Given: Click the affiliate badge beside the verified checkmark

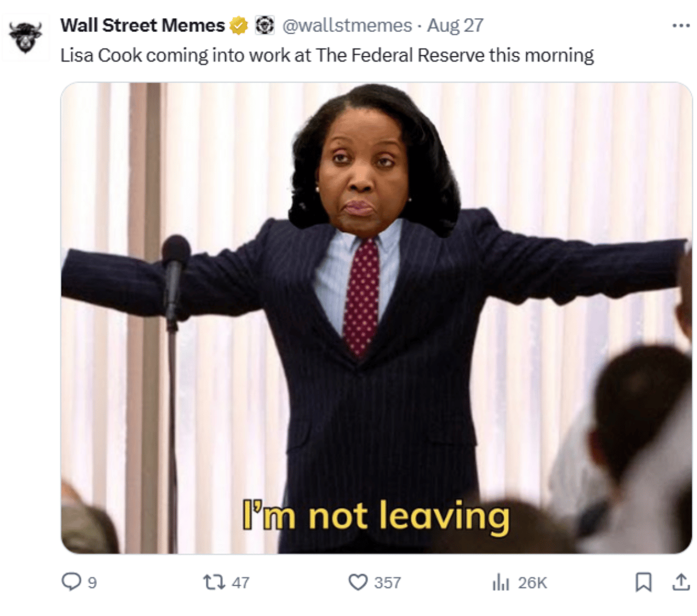Looking at the screenshot, I should (265, 26).
